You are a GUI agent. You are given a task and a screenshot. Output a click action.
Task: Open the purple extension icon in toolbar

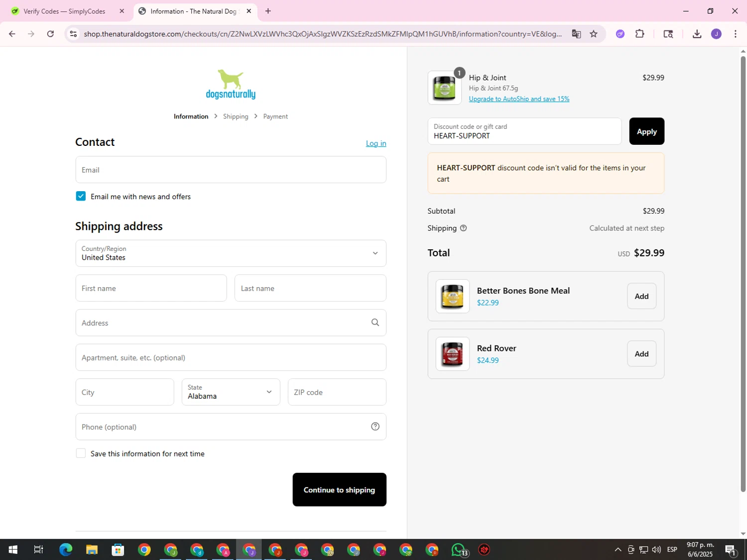point(620,34)
